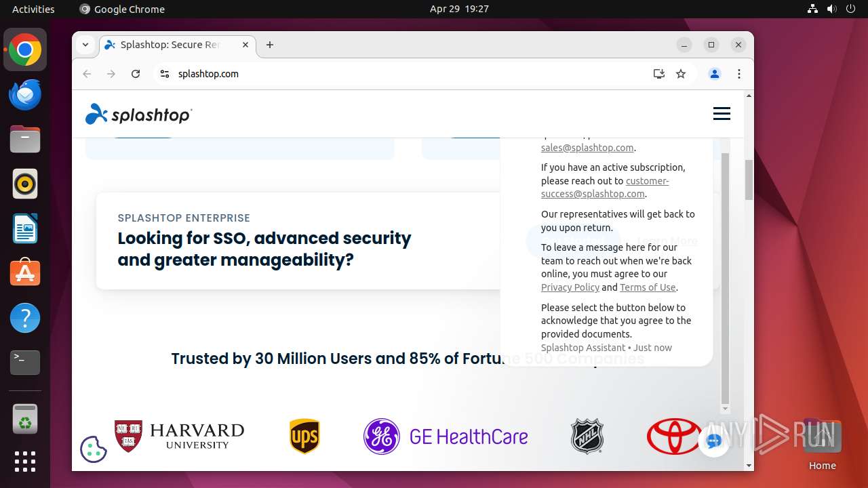Reload the page
This screenshot has width=868, height=488.
(x=136, y=74)
